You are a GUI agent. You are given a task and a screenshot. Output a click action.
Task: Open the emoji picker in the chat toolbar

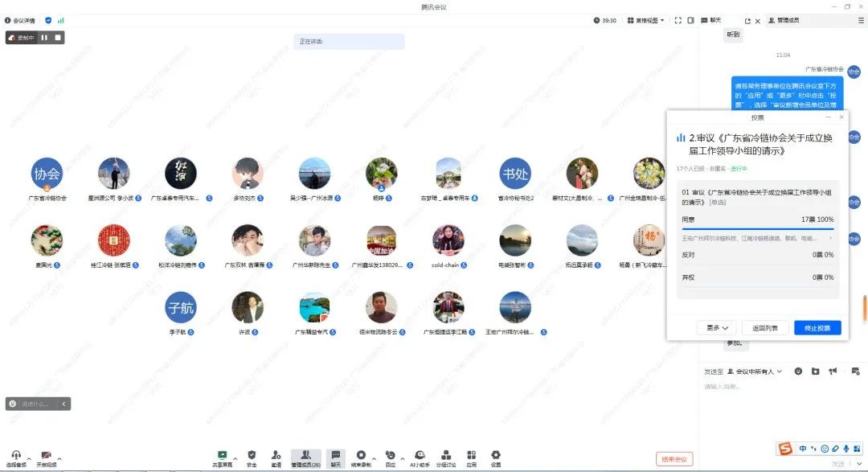pyautogui.click(x=798, y=371)
